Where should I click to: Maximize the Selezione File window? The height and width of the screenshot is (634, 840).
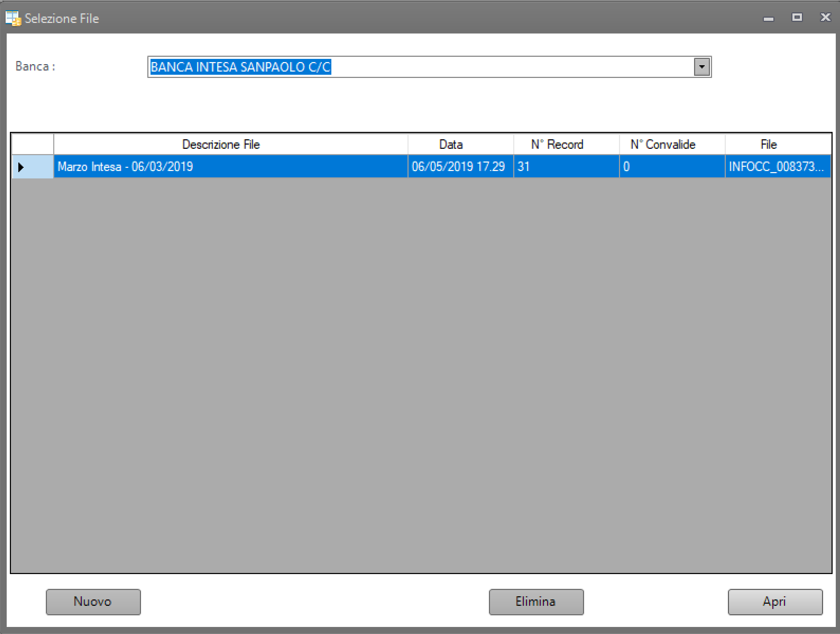pyautogui.click(x=797, y=18)
